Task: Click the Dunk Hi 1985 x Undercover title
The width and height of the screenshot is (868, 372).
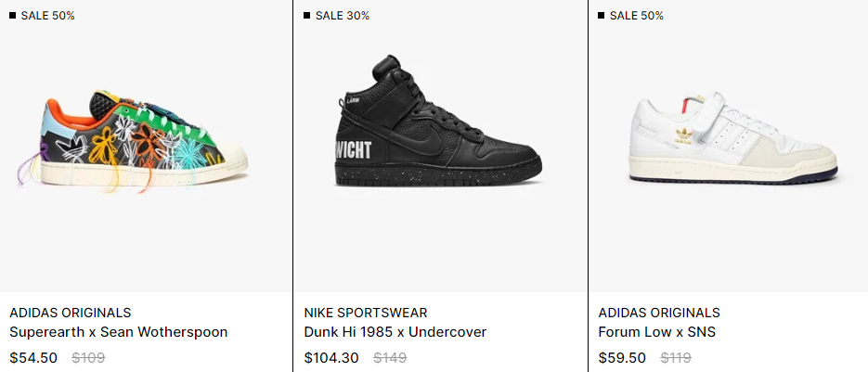Action: (395, 332)
